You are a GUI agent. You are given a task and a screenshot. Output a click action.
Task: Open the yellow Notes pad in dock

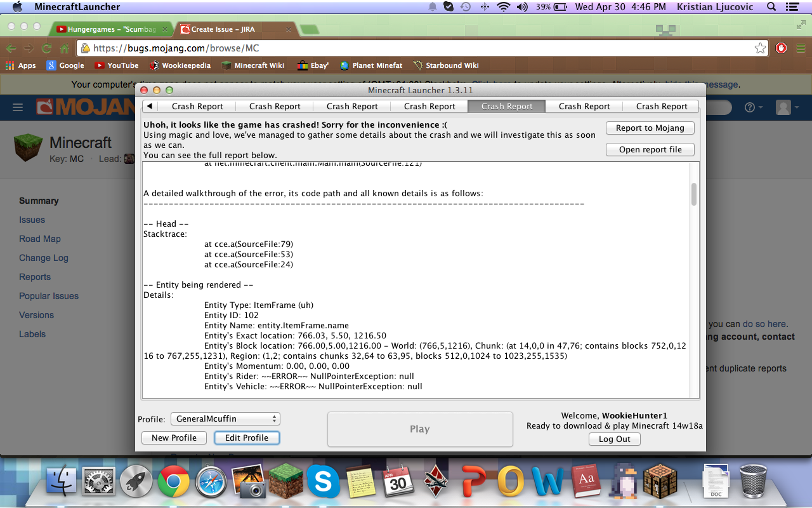[361, 481]
